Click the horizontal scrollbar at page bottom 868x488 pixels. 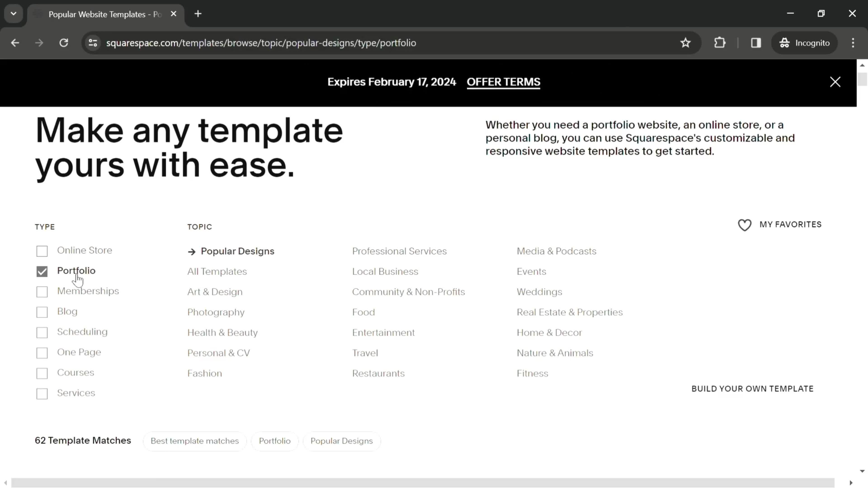423,483
